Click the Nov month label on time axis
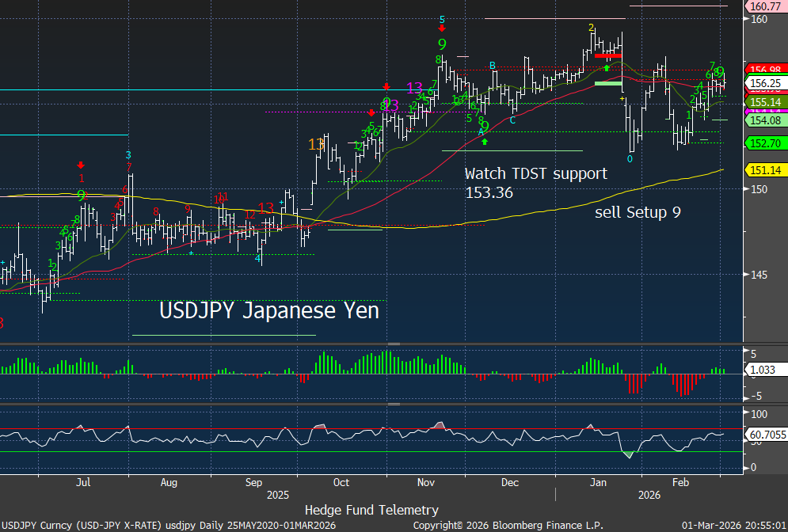Image resolution: width=788 pixels, height=532 pixels. [x=425, y=481]
